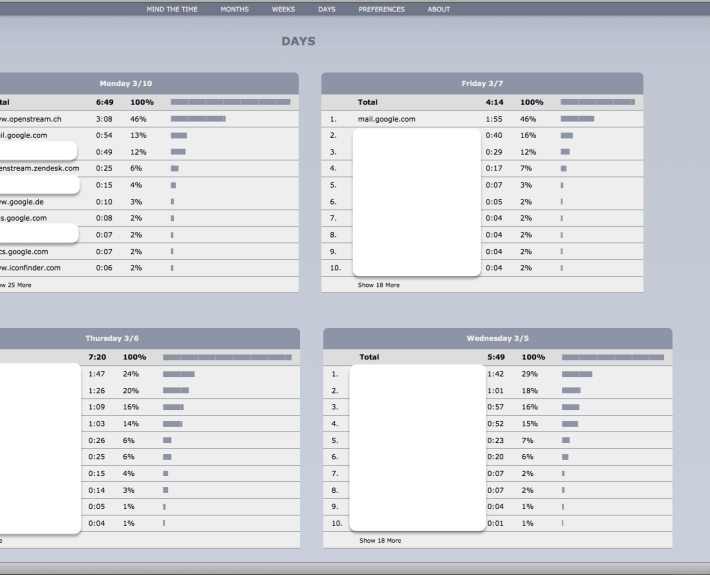Click www.google.de in the Monday list
Screen dimensions: 710x575
click(20, 202)
